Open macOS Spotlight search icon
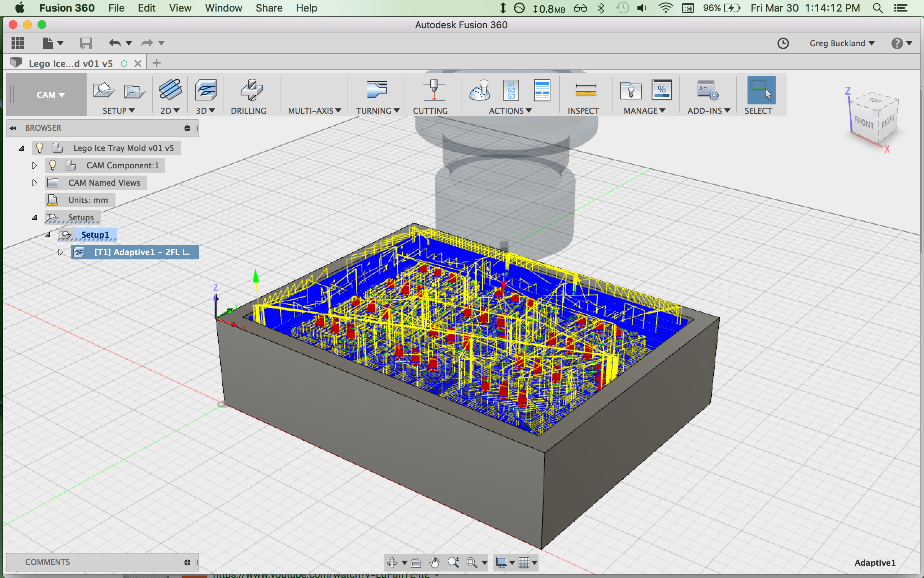The height and width of the screenshot is (578, 924). [x=878, y=8]
